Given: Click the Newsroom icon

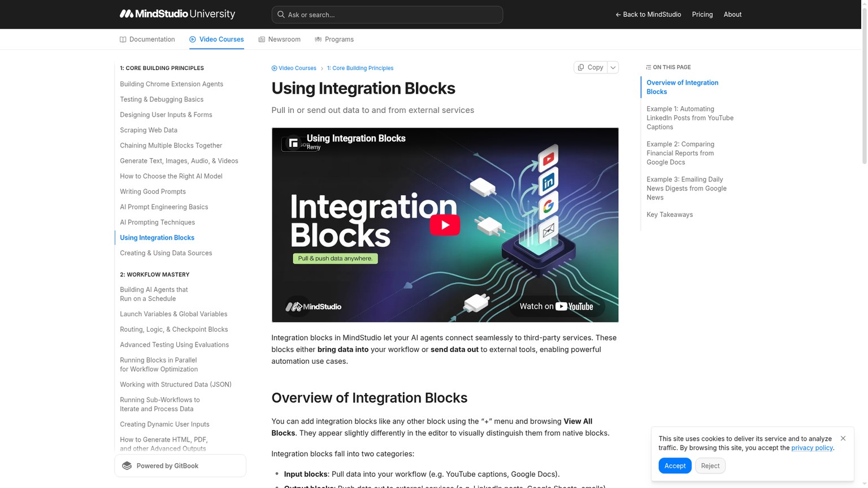Looking at the screenshot, I should tap(262, 40).
